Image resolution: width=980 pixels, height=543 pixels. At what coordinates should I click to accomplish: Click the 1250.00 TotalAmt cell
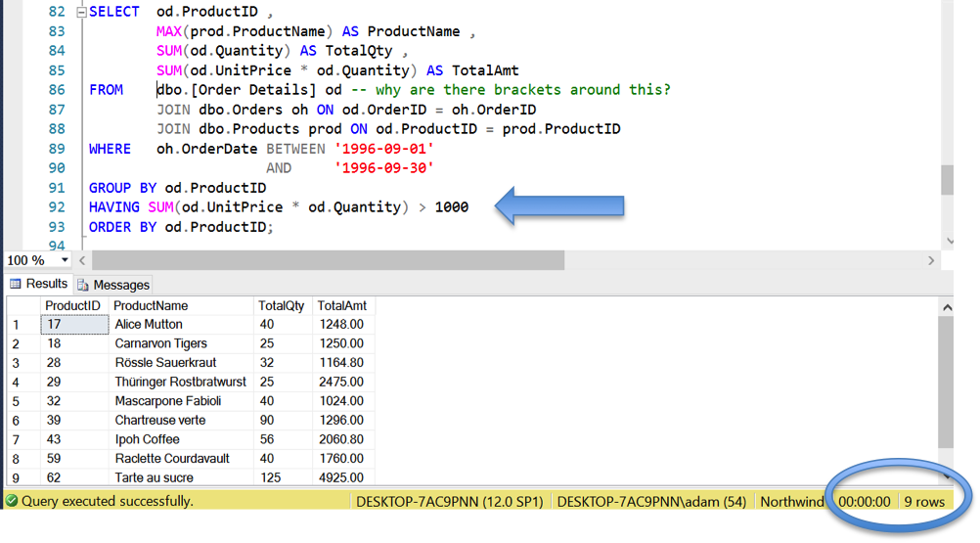click(x=342, y=343)
